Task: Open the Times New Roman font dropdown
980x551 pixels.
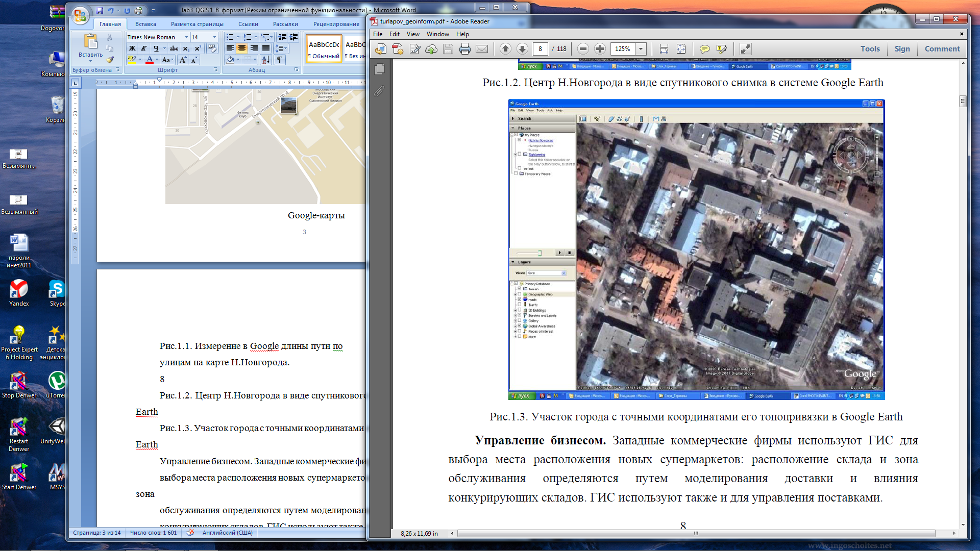Action: pyautogui.click(x=186, y=37)
